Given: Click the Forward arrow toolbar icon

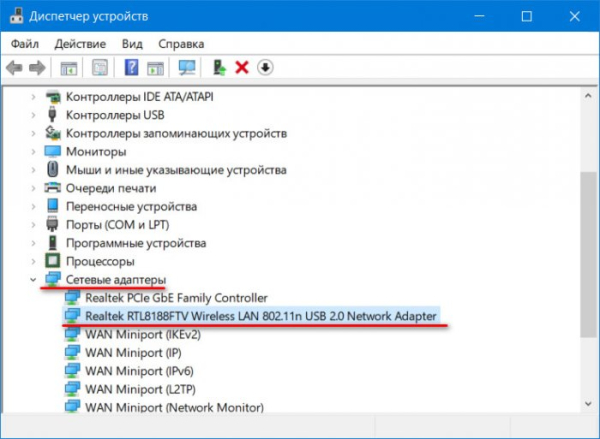Looking at the screenshot, I should (x=37, y=67).
